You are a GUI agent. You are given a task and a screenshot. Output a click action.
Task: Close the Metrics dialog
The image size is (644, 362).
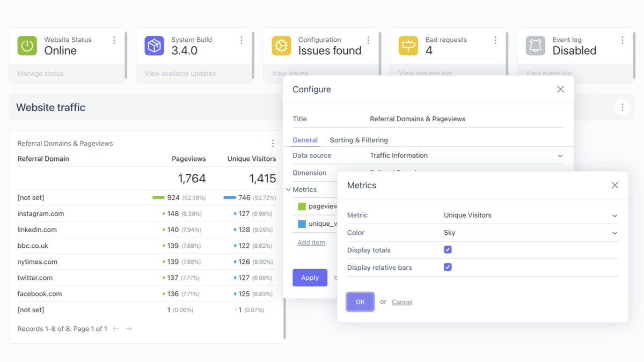[615, 185]
